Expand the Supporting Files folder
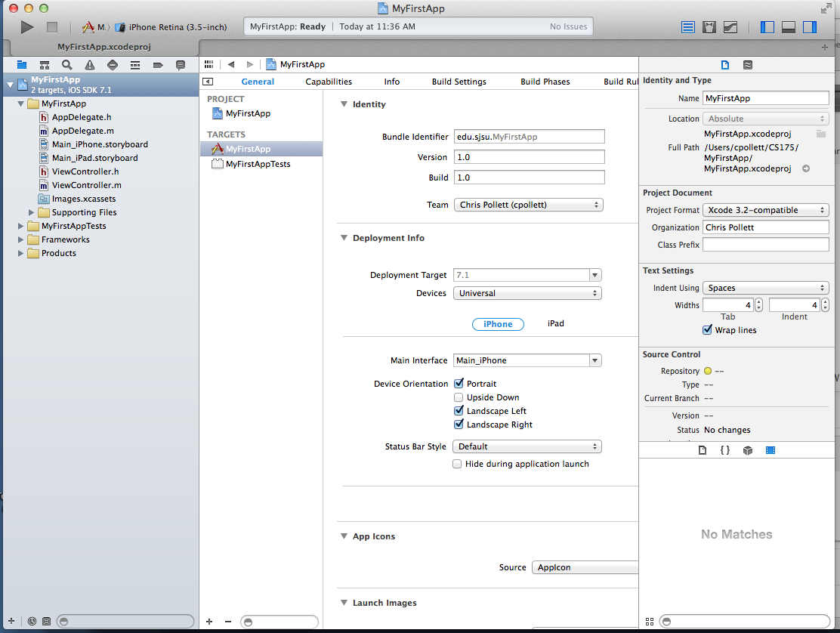 [x=31, y=212]
